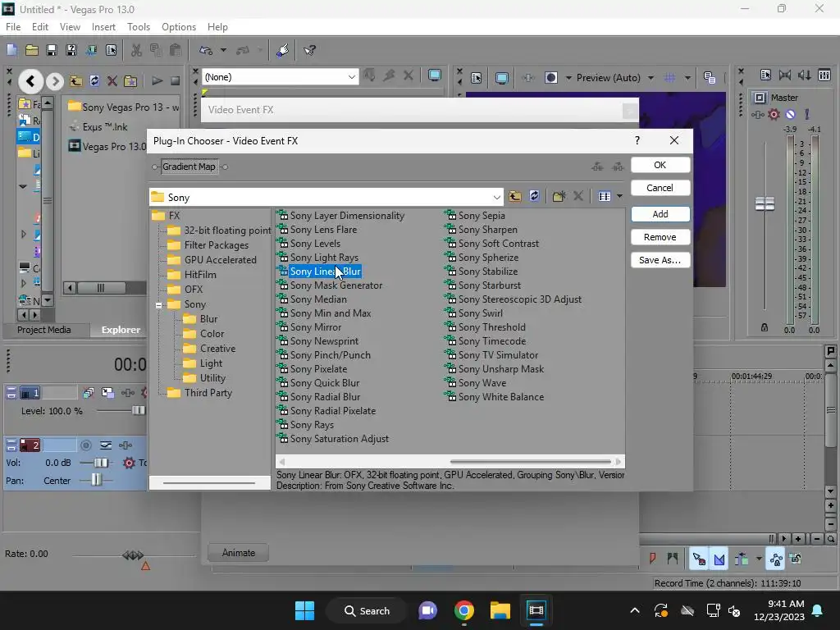
Task: Click the Open project folder icon
Action: tap(32, 50)
